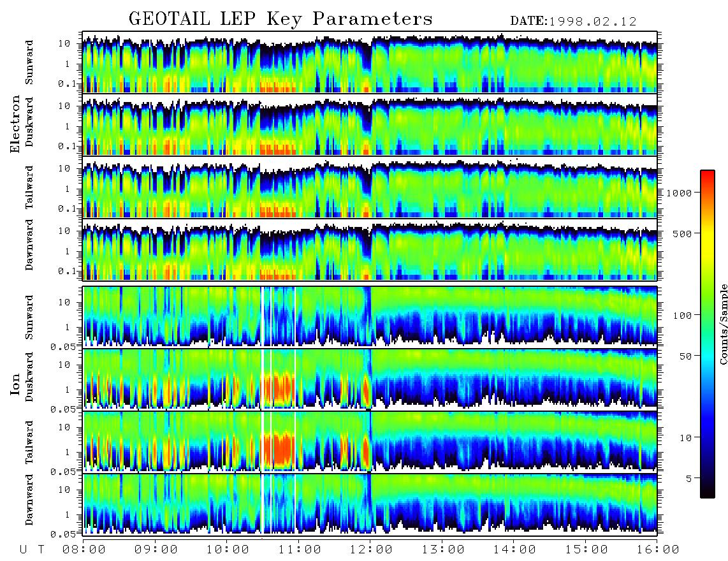Click the Ion Dawnward spectrogram panel
Viewport: 728px width, 561px height.
[370, 505]
